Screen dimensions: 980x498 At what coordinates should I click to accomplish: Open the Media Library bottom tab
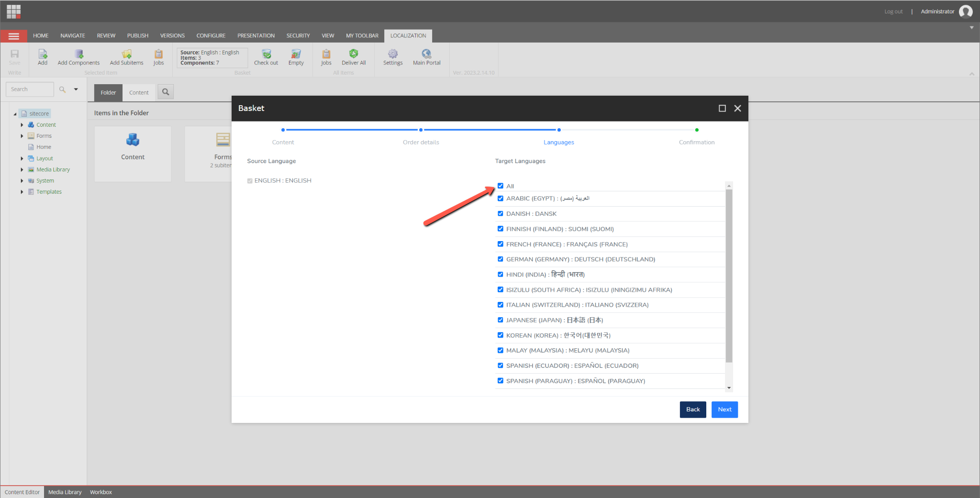pos(65,492)
